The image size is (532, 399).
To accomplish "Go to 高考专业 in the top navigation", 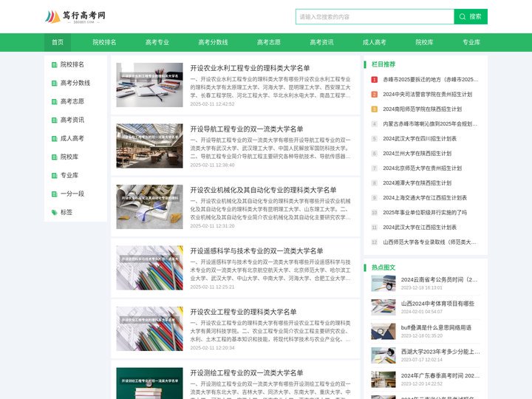I will tap(157, 42).
